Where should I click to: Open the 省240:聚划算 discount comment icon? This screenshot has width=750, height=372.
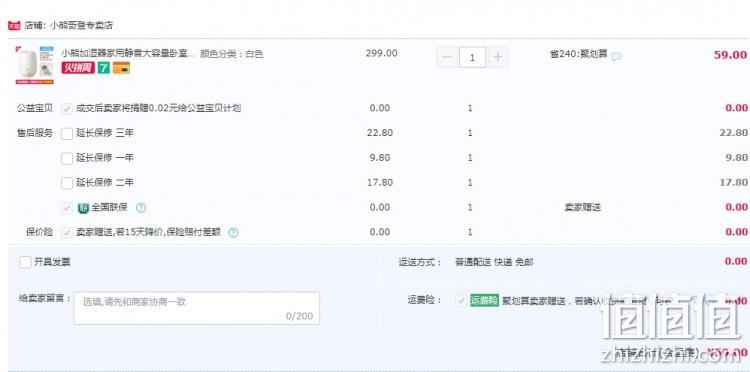pos(617,56)
